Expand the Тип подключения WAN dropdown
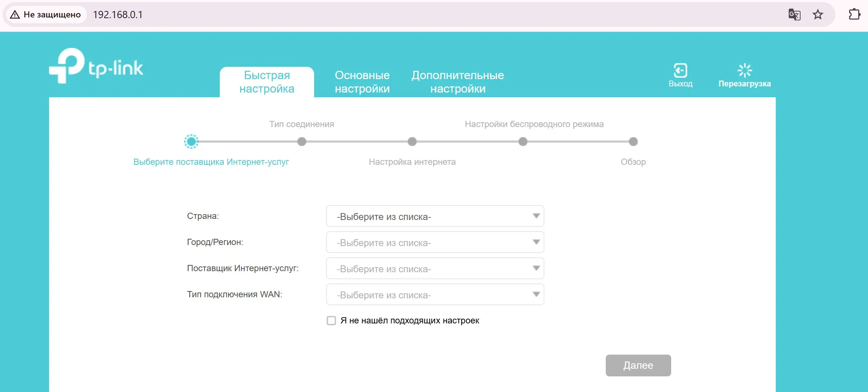This screenshot has height=392, width=868. 435,295
